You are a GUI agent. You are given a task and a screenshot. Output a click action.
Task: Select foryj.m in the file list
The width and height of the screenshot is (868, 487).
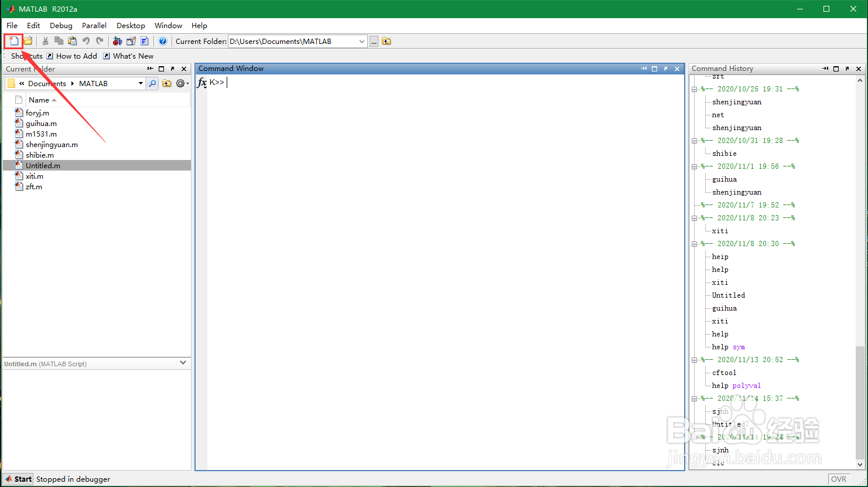click(37, 113)
